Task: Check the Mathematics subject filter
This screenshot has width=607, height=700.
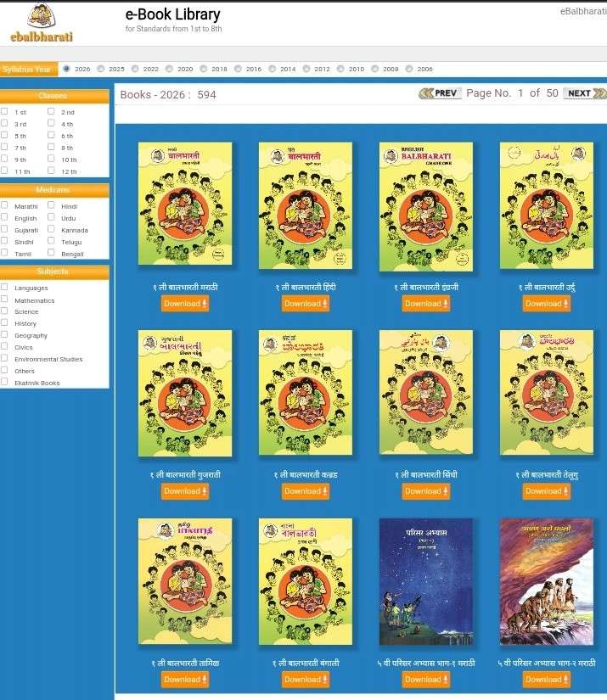Action: point(4,300)
